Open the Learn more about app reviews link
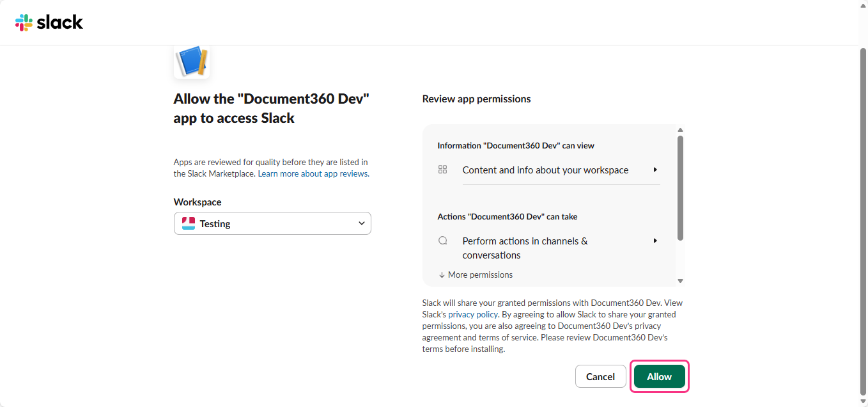Image resolution: width=868 pixels, height=407 pixels. pos(313,173)
